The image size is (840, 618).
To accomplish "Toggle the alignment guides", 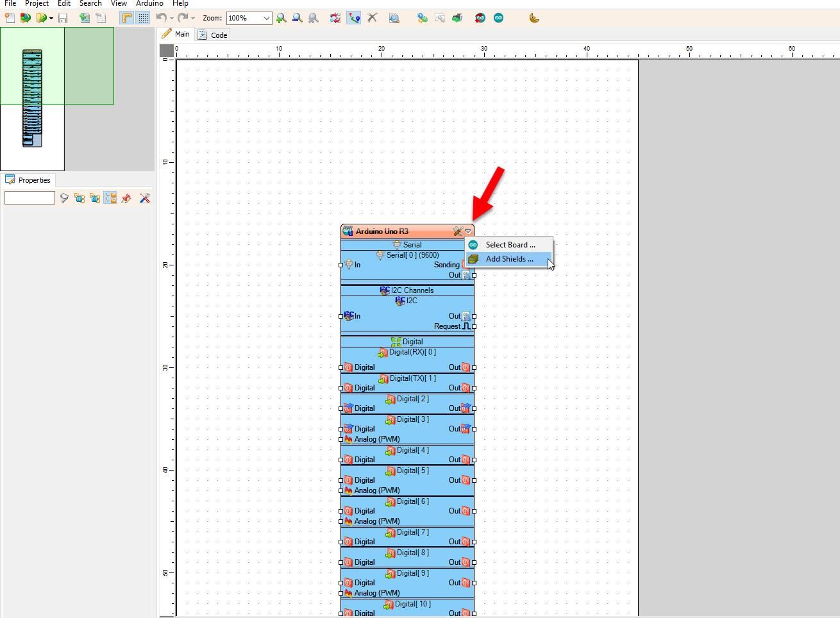I will [x=126, y=18].
